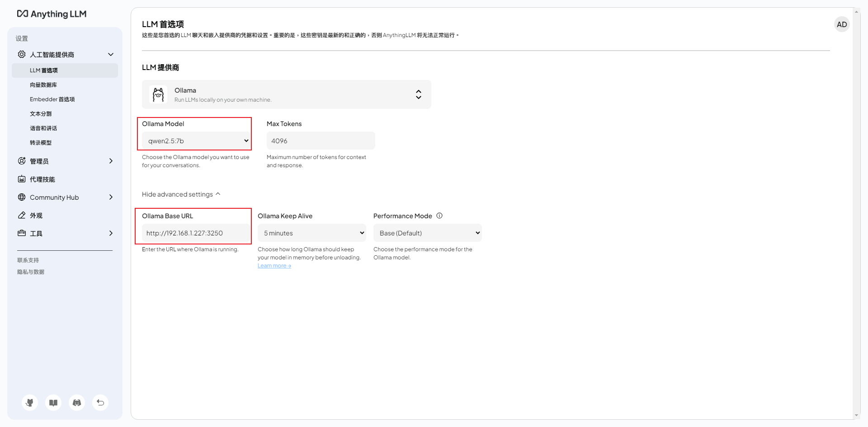Open the LLM provider selector arrows

click(419, 94)
